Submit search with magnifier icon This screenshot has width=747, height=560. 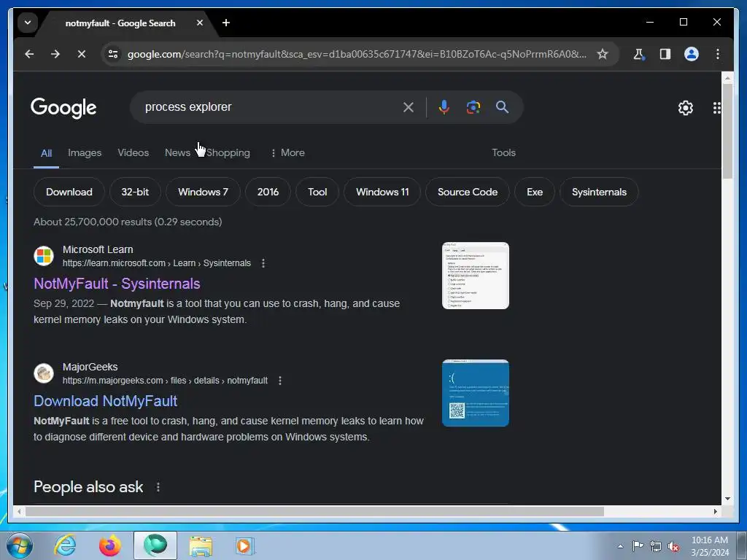[x=502, y=107]
